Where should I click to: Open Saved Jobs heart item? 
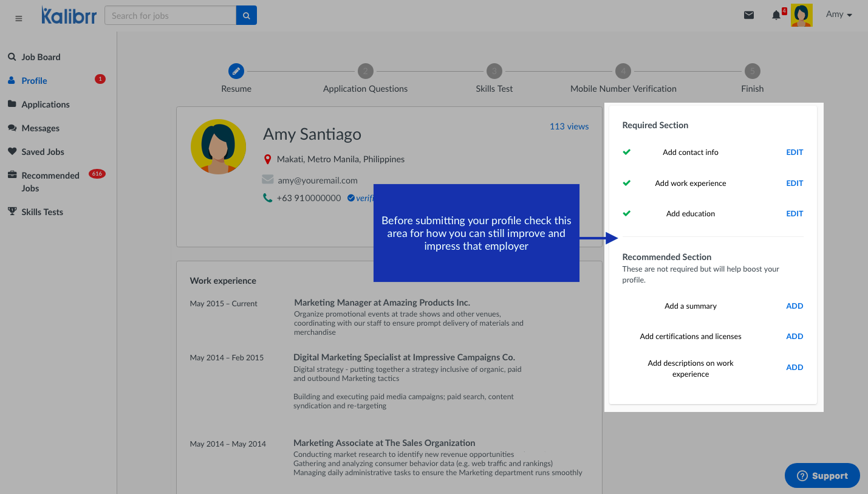pyautogui.click(x=43, y=152)
